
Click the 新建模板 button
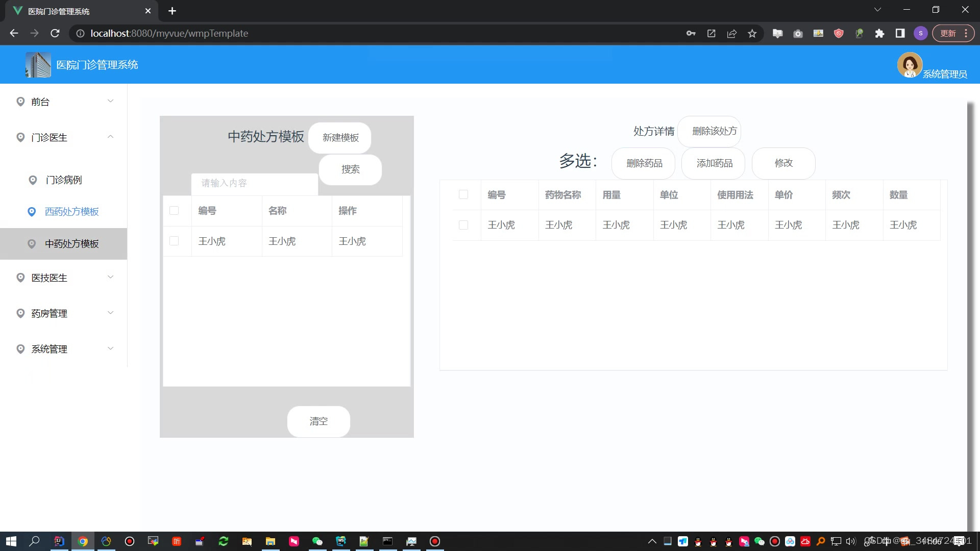pos(340,138)
